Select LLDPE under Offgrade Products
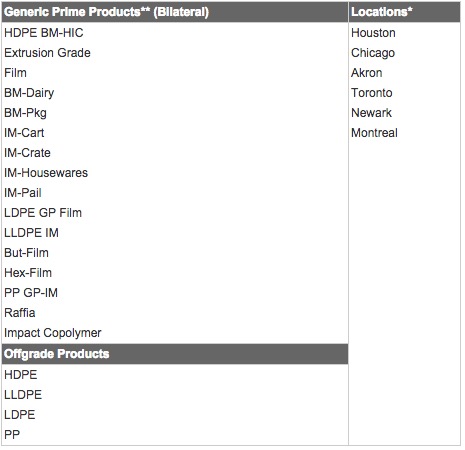The width and height of the screenshot is (465, 450). click(23, 395)
